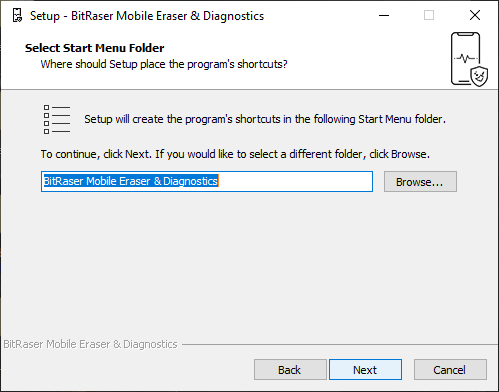The image size is (499, 392).
Task: Click the Next button
Action: click(x=365, y=369)
